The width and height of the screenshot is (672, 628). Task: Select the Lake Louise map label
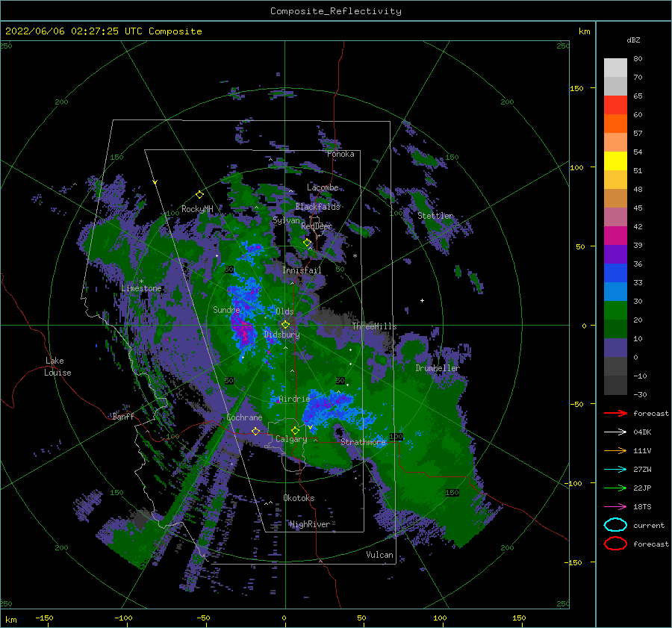click(x=57, y=367)
